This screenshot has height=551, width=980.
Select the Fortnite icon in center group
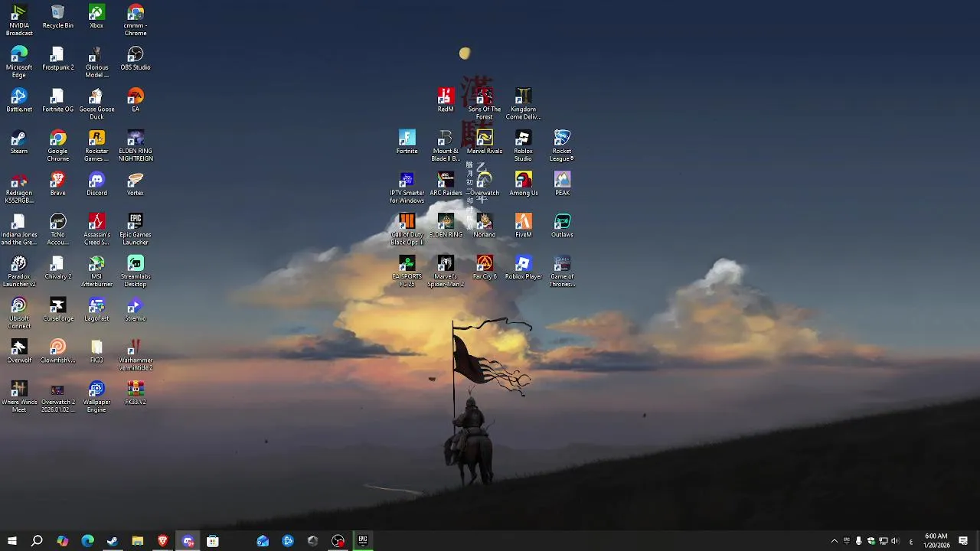click(407, 143)
